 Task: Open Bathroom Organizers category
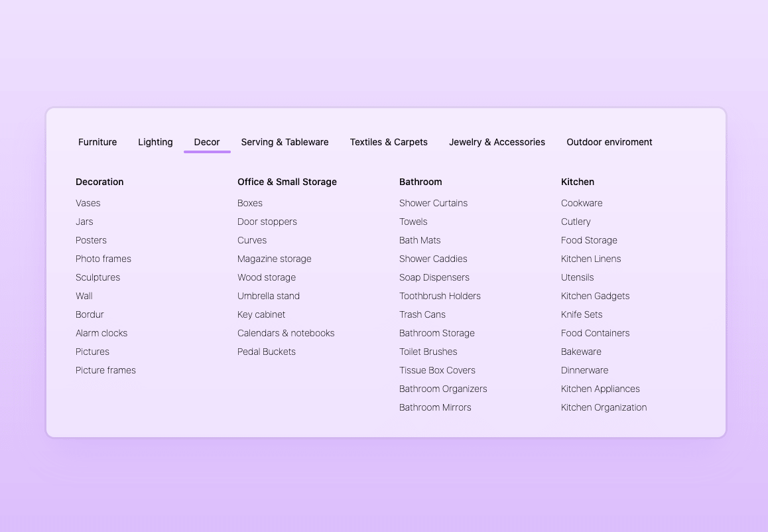coord(443,389)
